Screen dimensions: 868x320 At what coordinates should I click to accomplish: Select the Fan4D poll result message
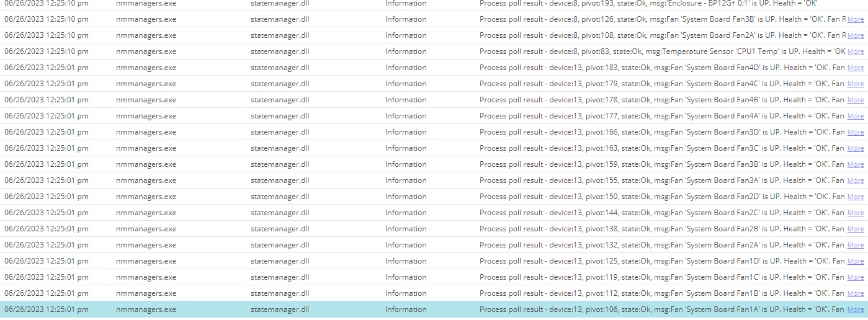coord(663,68)
